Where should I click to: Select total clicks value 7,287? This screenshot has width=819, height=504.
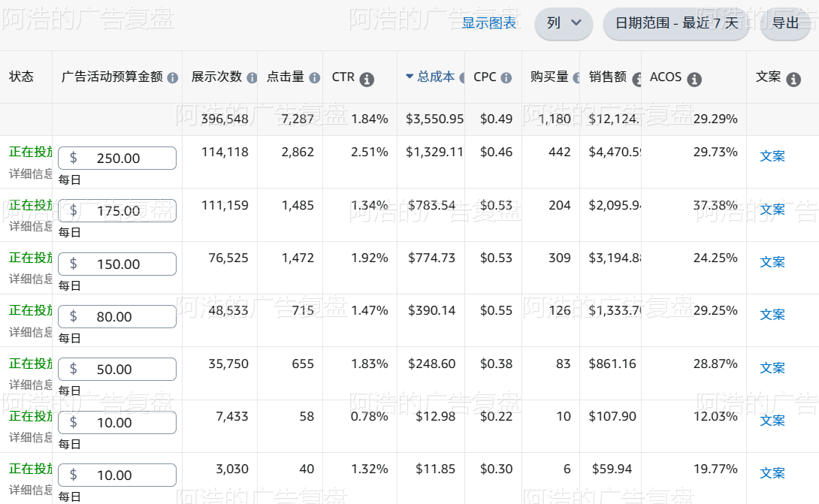pos(298,119)
